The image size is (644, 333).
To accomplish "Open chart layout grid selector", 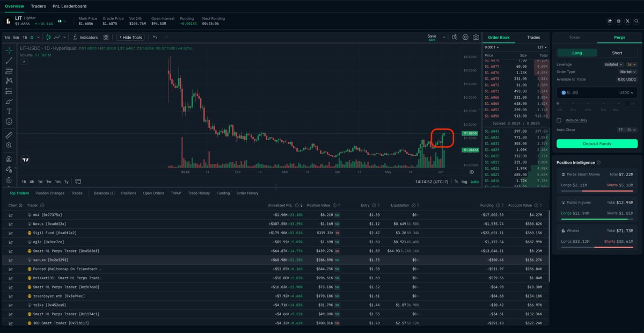I will click(x=106, y=38).
